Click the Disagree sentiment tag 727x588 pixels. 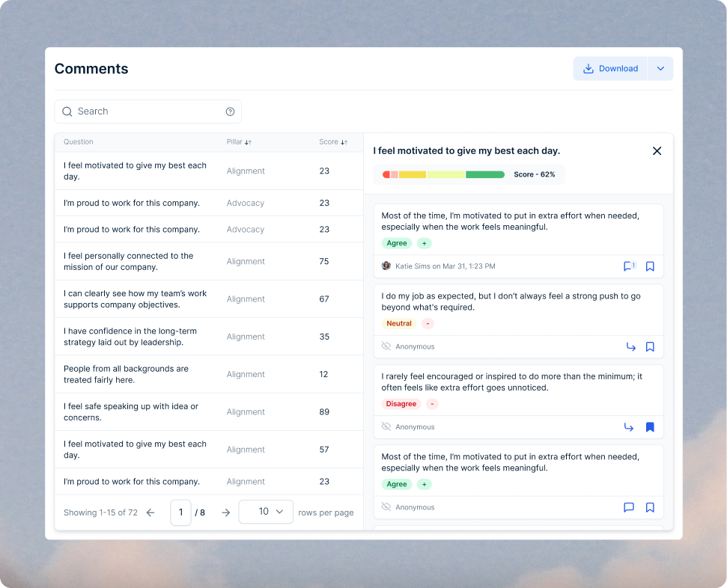click(401, 404)
